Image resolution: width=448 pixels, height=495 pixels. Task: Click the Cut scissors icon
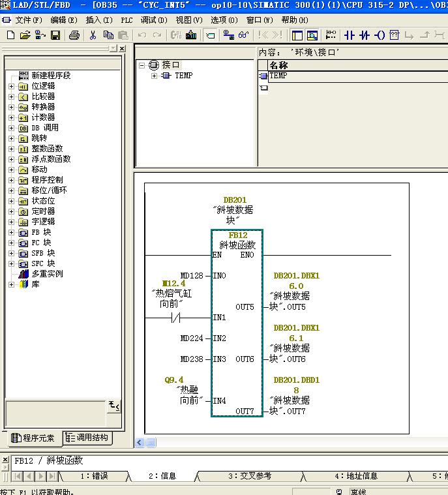[93, 35]
